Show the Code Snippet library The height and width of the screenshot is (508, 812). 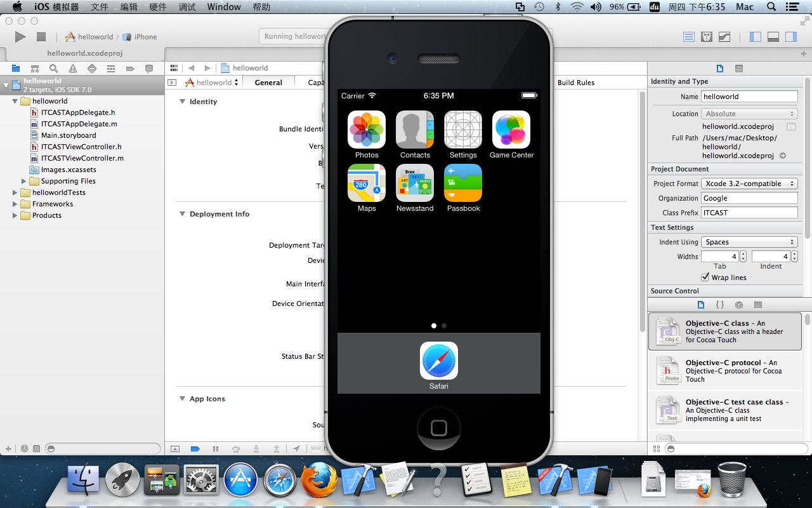pos(720,305)
